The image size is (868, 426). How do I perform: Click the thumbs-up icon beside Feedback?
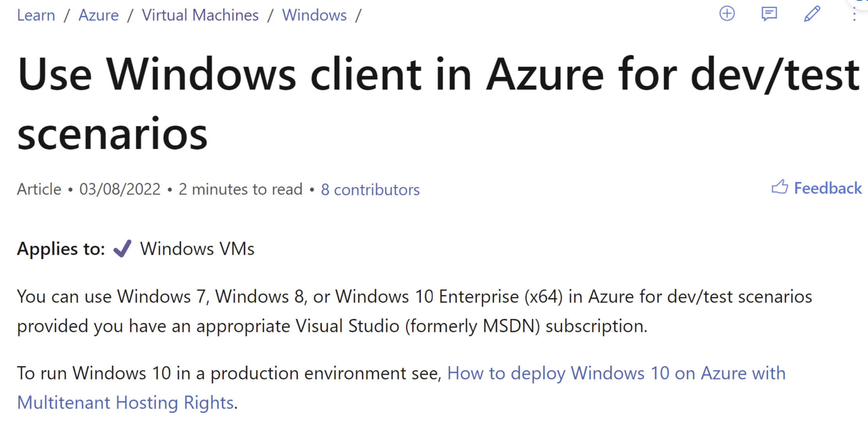click(x=780, y=187)
